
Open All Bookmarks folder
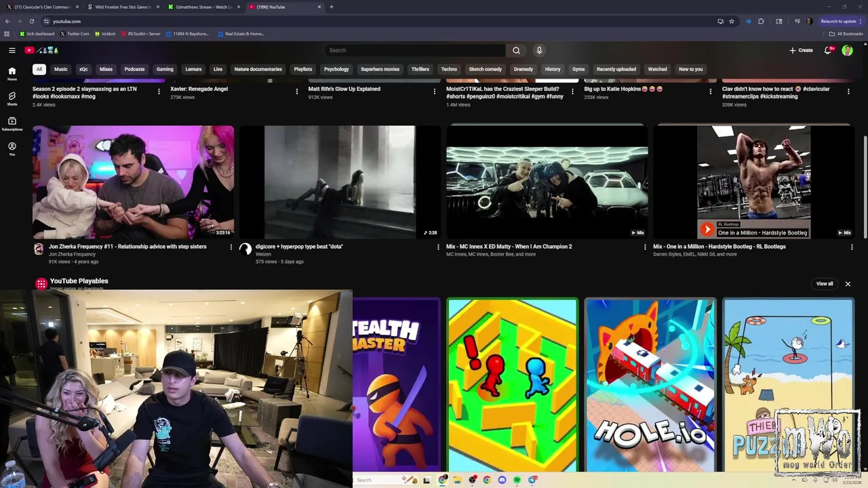tap(846, 34)
